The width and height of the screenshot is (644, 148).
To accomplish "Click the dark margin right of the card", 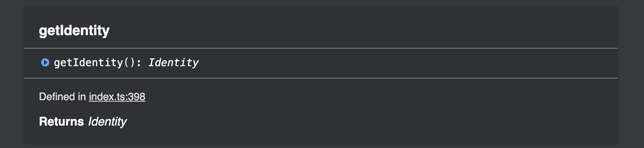I will (631, 74).
